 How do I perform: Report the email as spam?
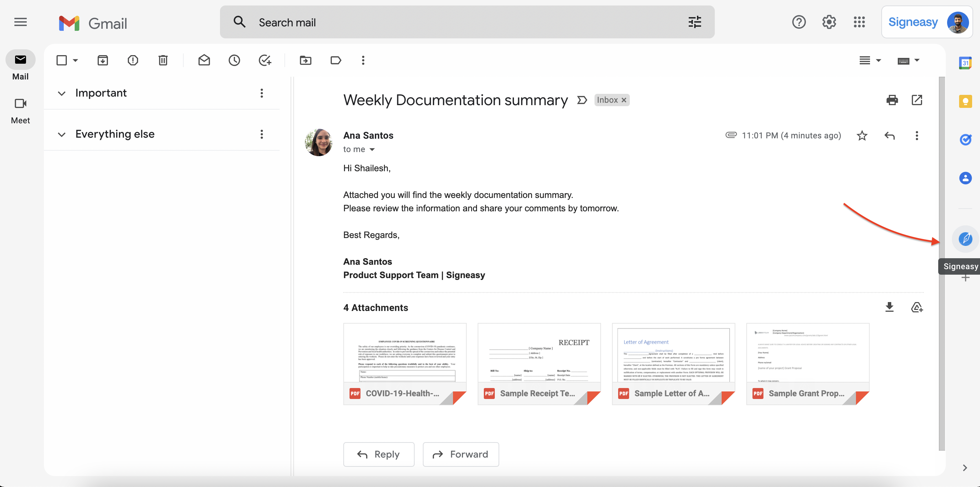133,60
